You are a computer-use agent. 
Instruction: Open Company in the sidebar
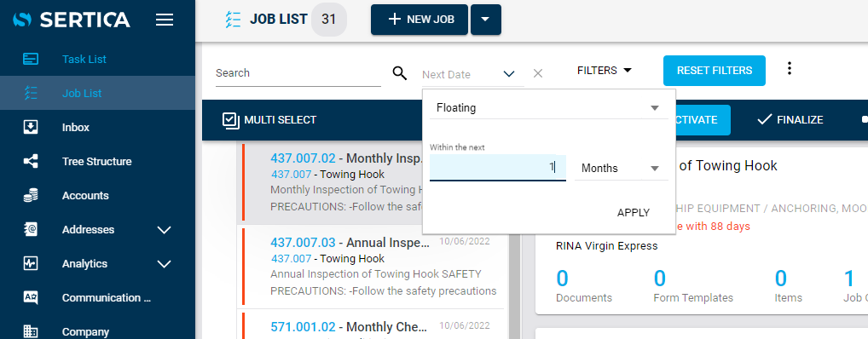(x=85, y=332)
